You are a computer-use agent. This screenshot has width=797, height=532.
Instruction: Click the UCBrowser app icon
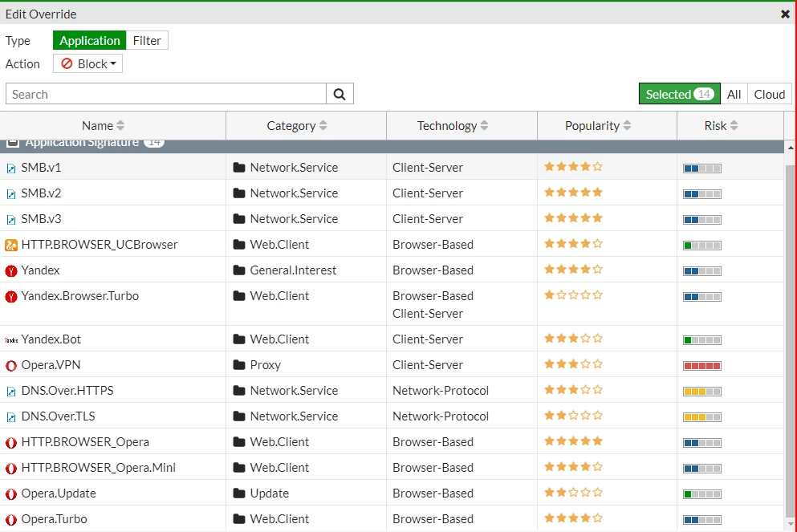click(x=11, y=245)
